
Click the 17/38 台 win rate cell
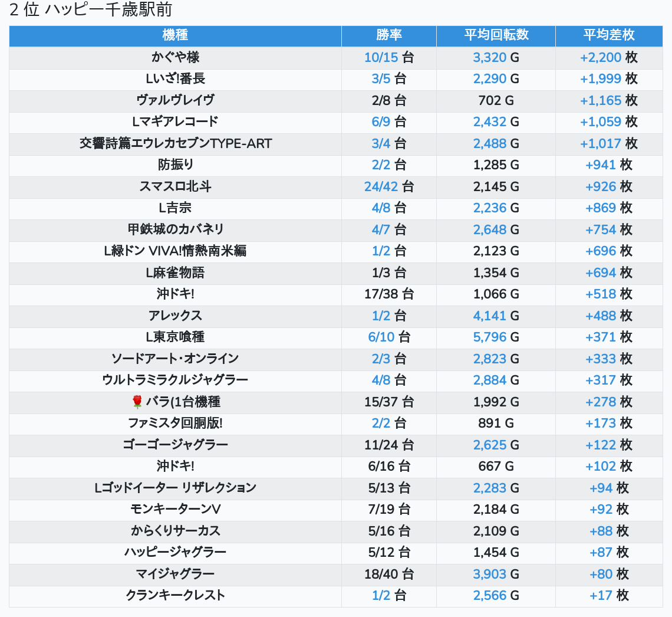click(x=388, y=294)
